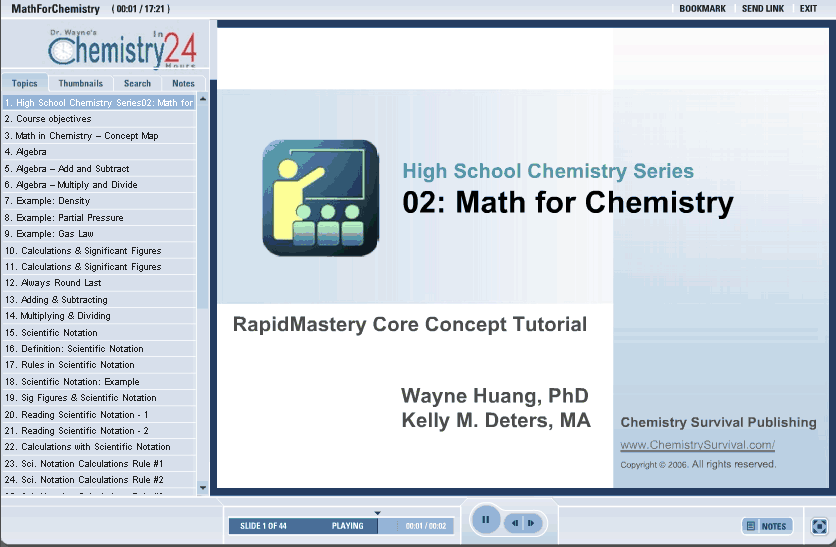The image size is (836, 547).
Task: Select the Notes tab in sidebar
Action: [x=183, y=84]
